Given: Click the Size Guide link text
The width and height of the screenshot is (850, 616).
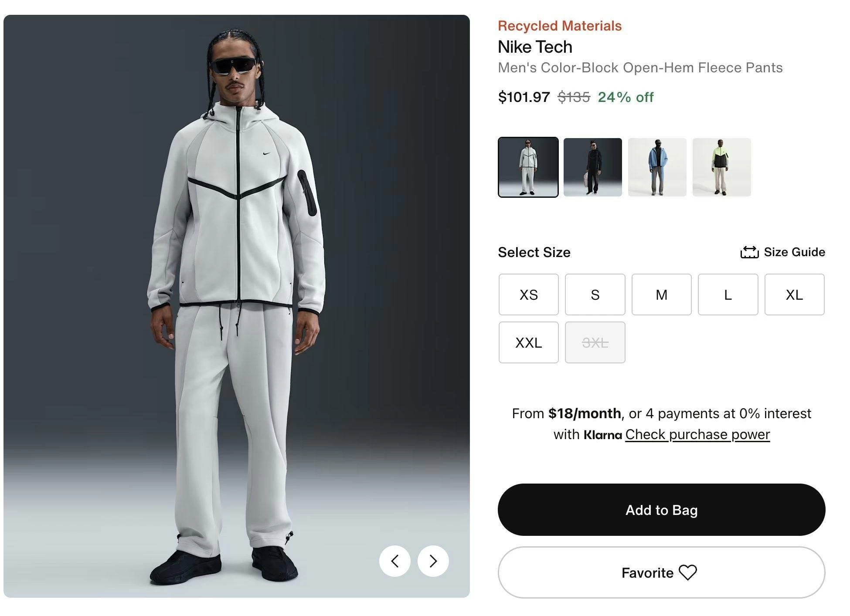Looking at the screenshot, I should point(794,252).
